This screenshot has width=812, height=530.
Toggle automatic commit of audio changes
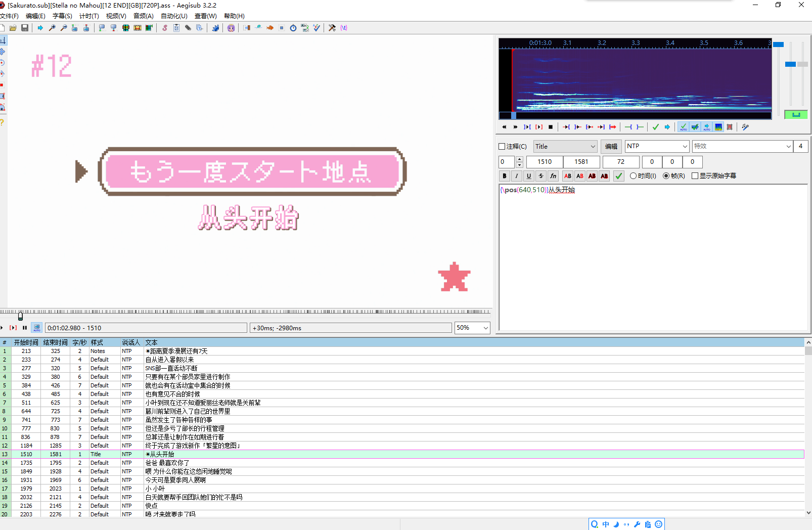pos(683,127)
